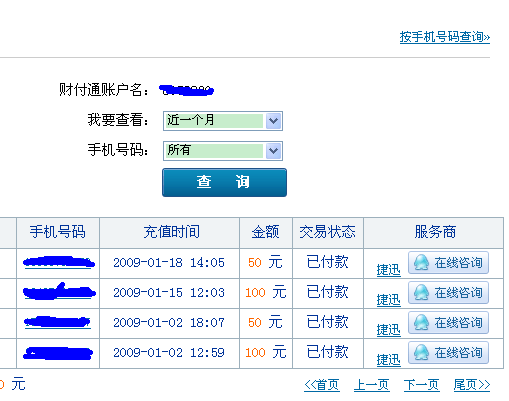Image resolution: width=509 pixels, height=401 pixels.
Task: Jump to 尾页 last page
Action: 472,385
